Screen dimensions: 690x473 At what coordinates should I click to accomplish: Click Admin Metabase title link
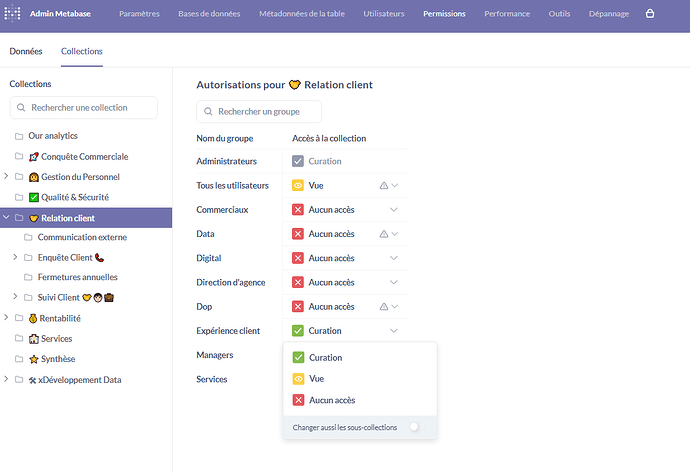pyautogui.click(x=60, y=14)
